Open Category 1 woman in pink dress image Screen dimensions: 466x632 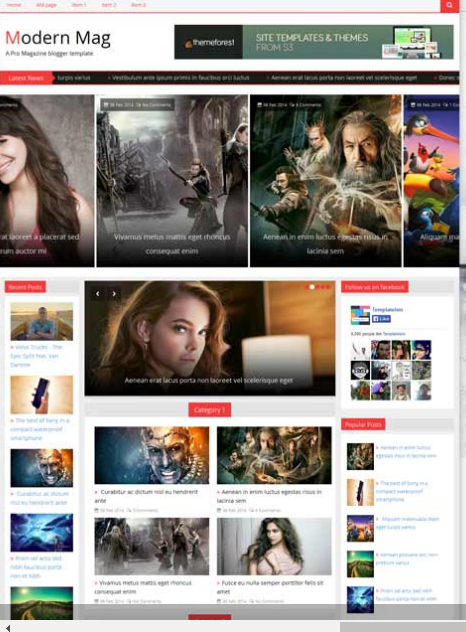(274, 546)
